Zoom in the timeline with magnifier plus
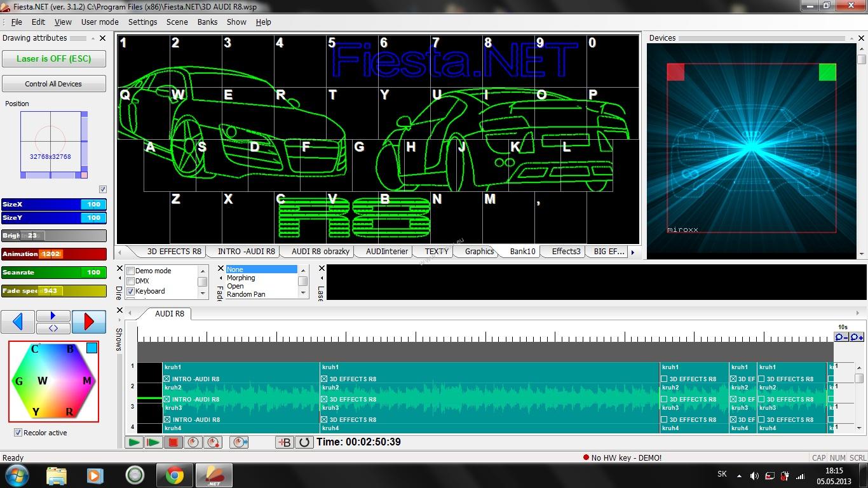Image resolution: width=868 pixels, height=488 pixels. click(x=857, y=337)
